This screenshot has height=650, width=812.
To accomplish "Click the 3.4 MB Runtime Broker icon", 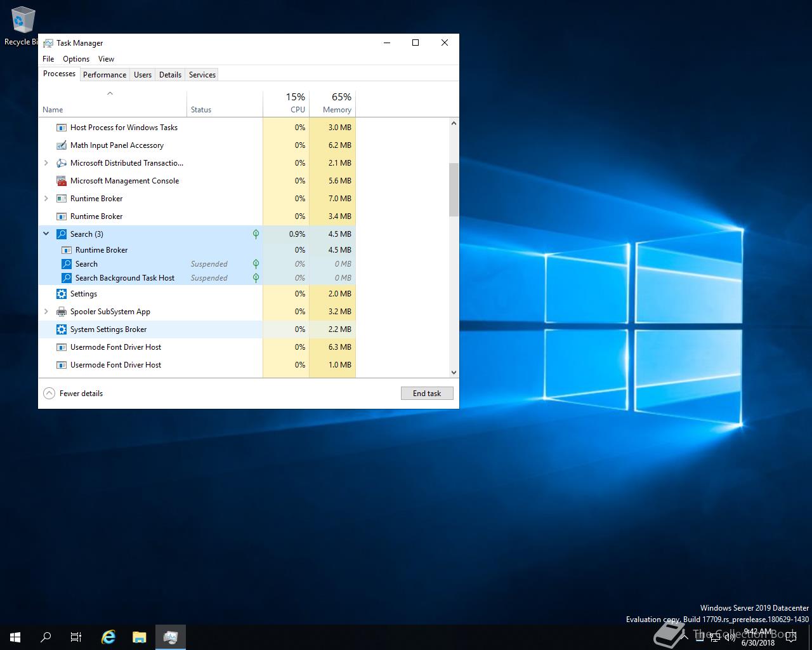I will pyautogui.click(x=62, y=216).
